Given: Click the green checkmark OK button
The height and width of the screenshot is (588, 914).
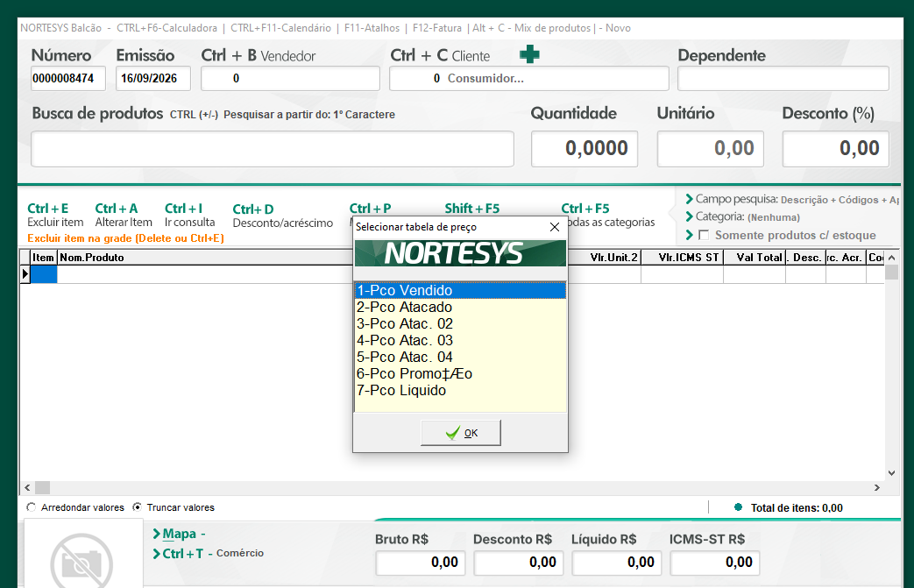Looking at the screenshot, I should (460, 433).
